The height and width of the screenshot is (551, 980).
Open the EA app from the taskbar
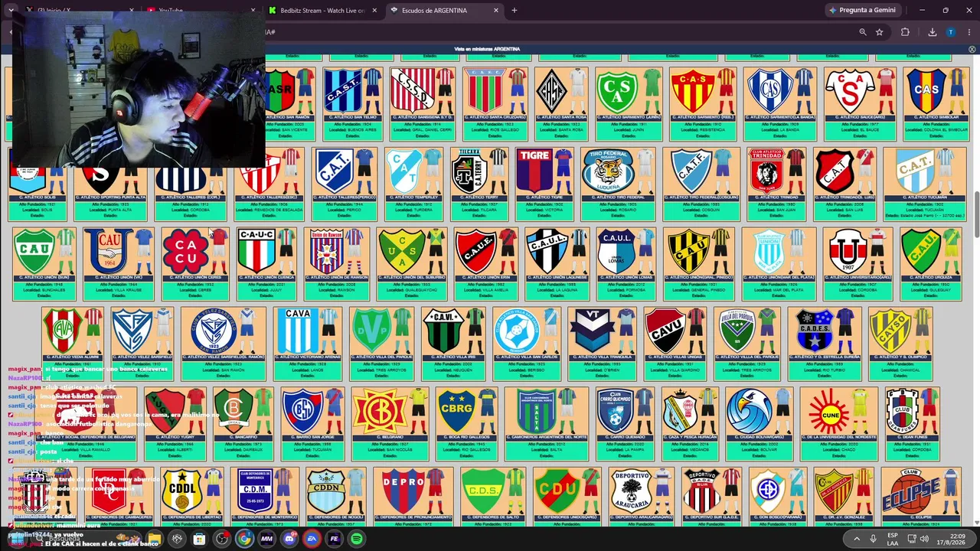pos(312,539)
